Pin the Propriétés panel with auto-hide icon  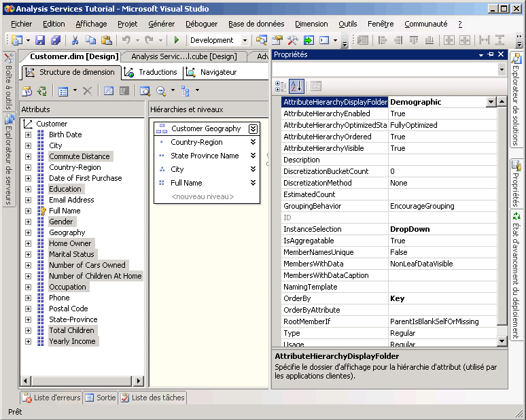click(491, 54)
